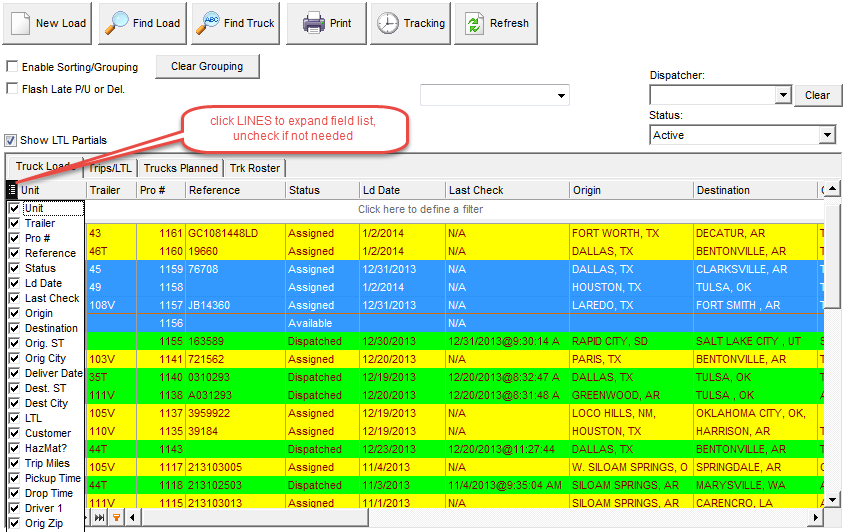The height and width of the screenshot is (532, 848).
Task: Expand the Dispatcher dropdown list
Action: pyautogui.click(x=783, y=95)
